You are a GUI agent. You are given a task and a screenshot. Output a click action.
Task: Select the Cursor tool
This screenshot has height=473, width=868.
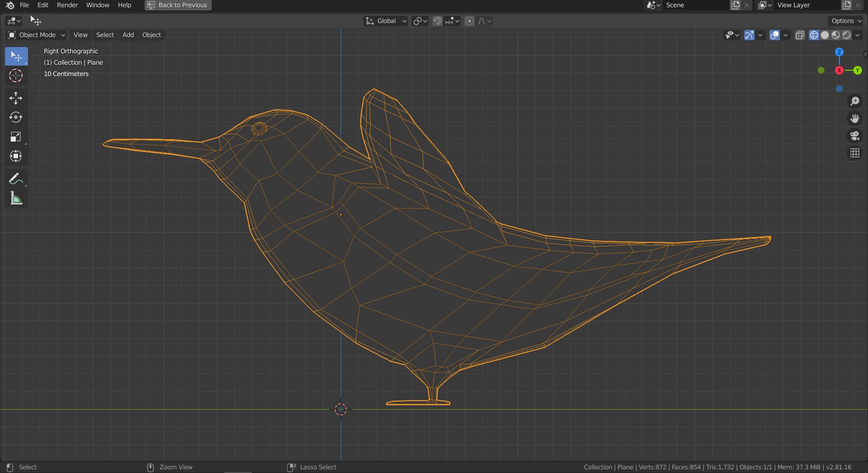point(16,76)
